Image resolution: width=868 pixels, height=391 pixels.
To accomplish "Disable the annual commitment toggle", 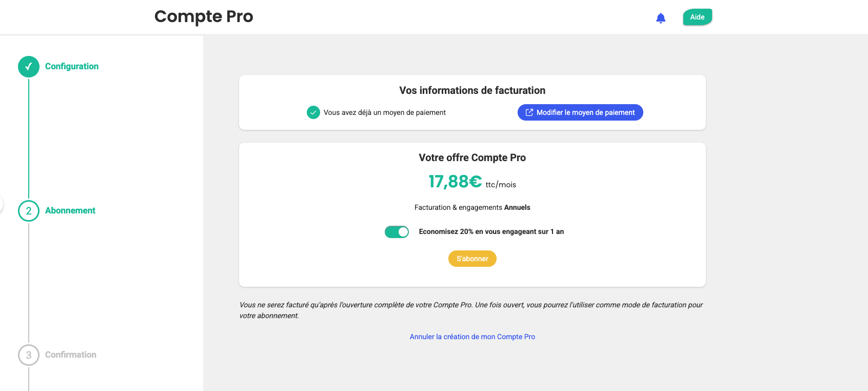I will click(397, 232).
